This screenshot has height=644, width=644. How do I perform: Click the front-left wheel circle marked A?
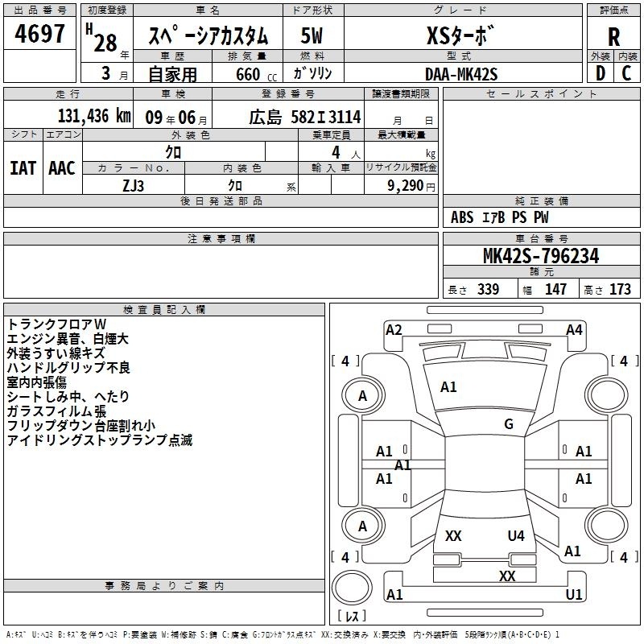(362, 395)
